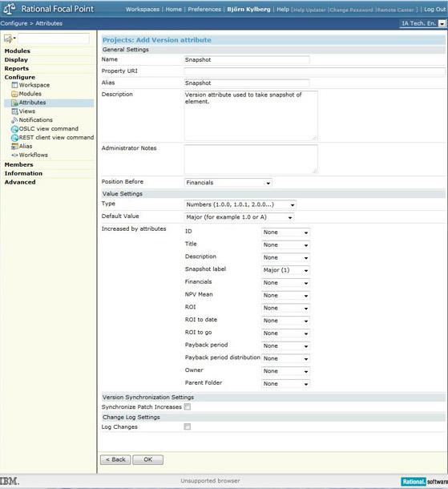Image resolution: width=448 pixels, height=489 pixels.
Task: Select Notifications in the Configure tree
Action: (35, 120)
